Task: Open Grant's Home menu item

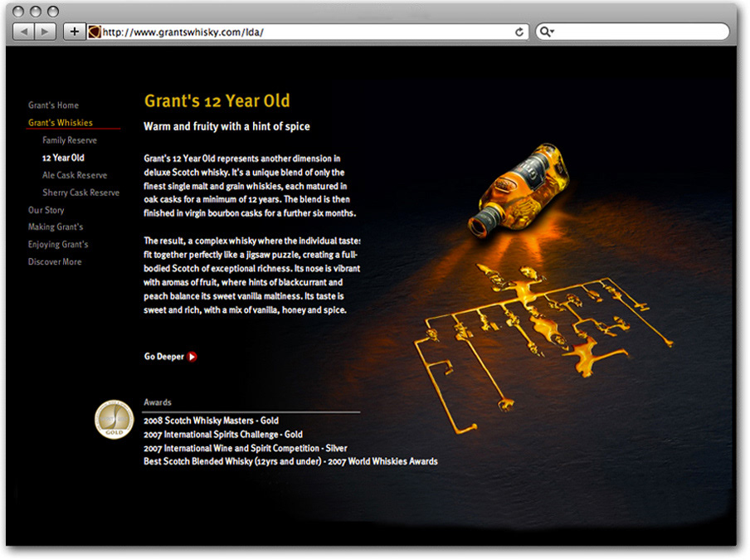Action: point(53,105)
